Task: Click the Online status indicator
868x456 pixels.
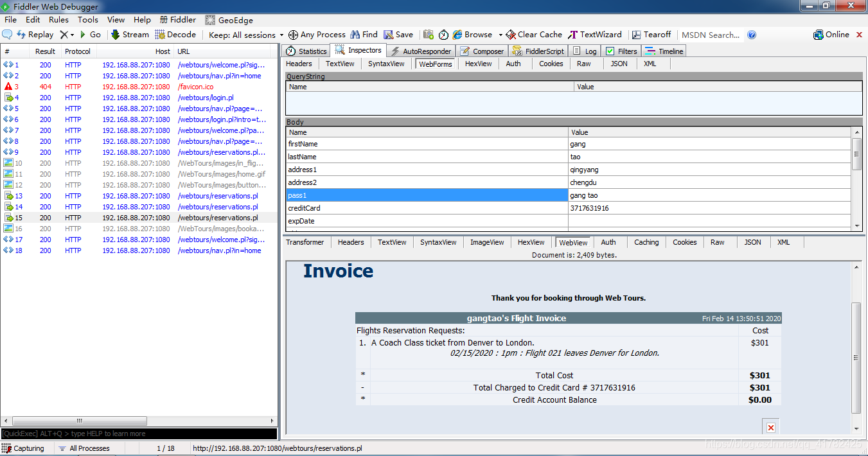Action: [x=831, y=35]
